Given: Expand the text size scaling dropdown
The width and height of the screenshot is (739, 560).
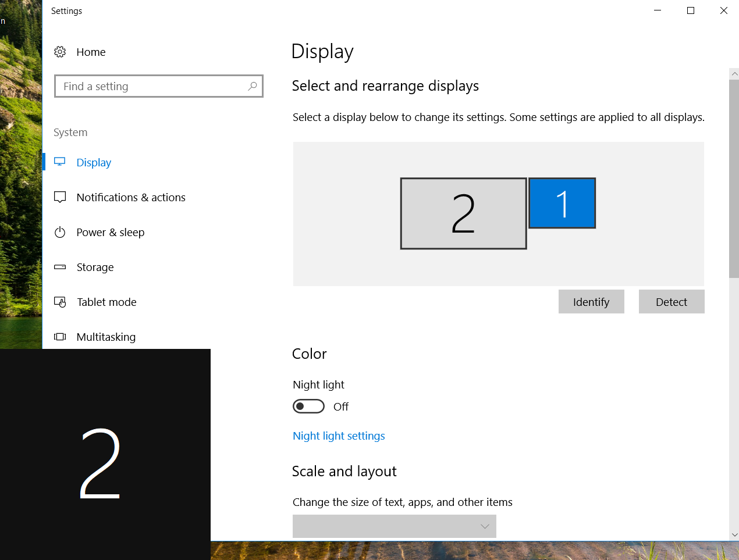Looking at the screenshot, I should 395,526.
